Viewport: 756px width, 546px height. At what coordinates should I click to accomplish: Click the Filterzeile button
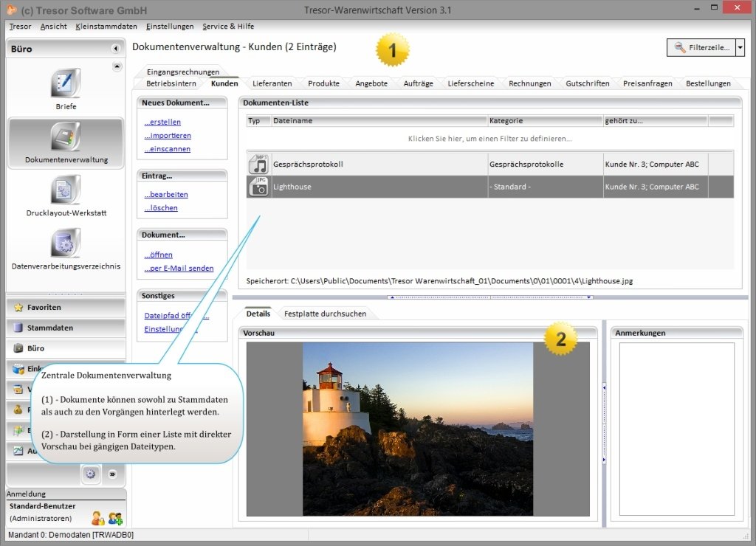point(701,47)
